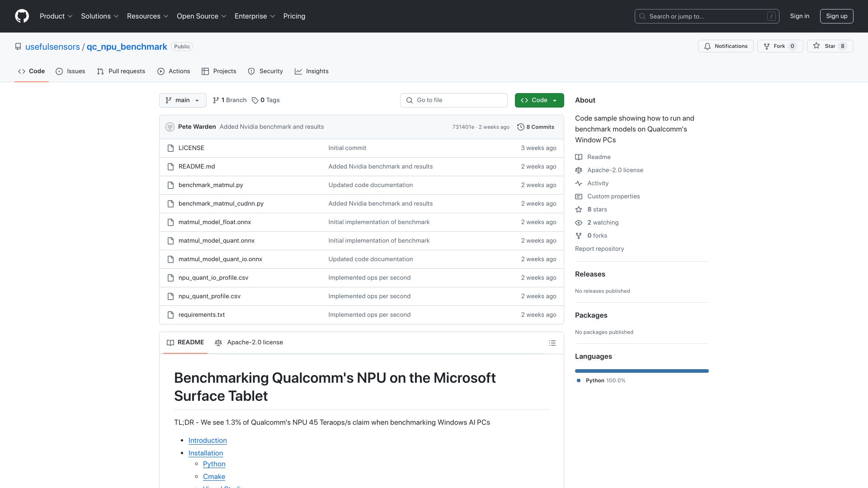
Task: Click Pete Warden's avatar
Action: 170,127
